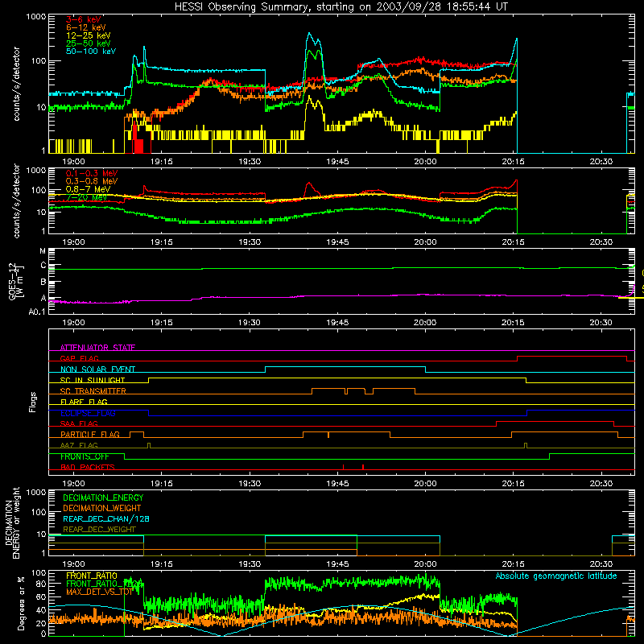
Task: Select the BAD_PACKETS flag label
Action: point(88,468)
